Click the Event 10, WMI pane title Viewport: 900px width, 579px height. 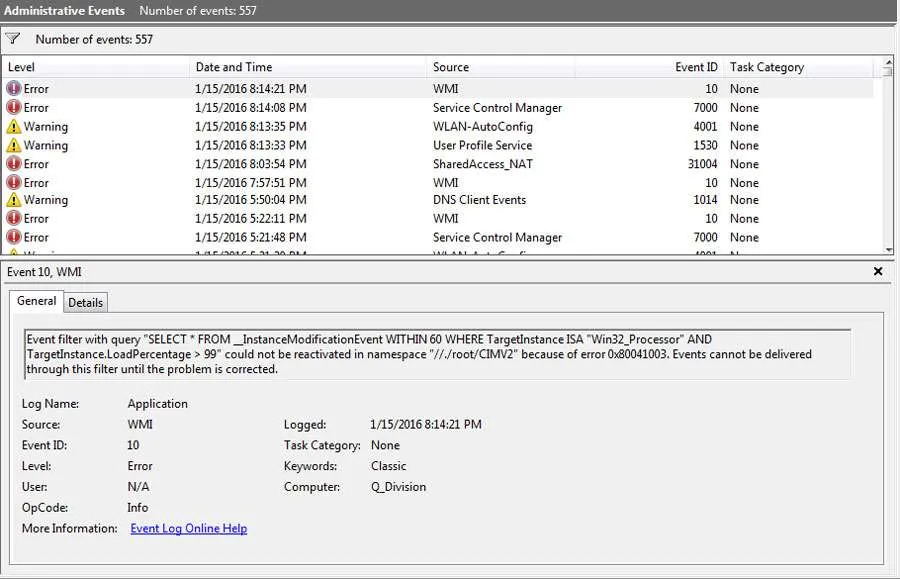pyautogui.click(x=44, y=271)
